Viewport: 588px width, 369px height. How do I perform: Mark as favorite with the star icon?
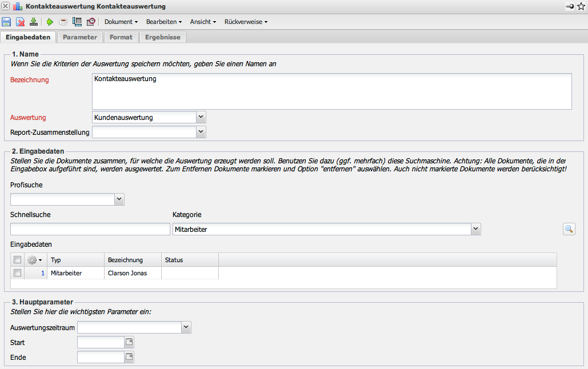coord(581,6)
